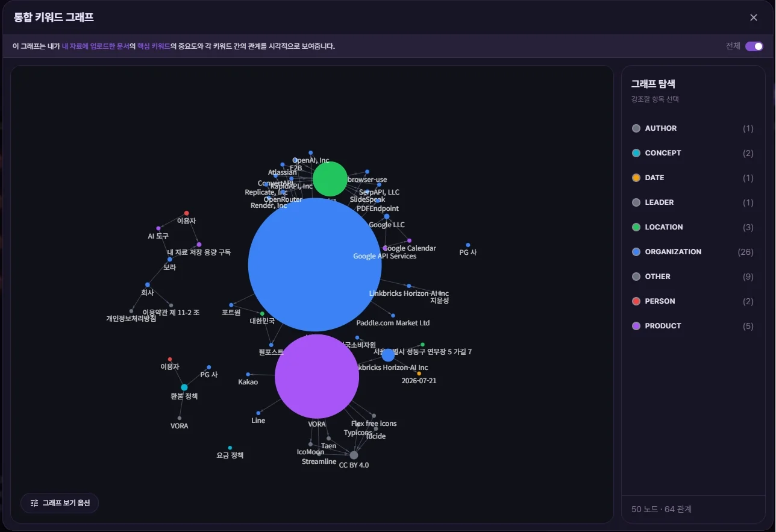Highlight AUTHOR items in graph legend
This screenshot has width=776, height=532.
pyautogui.click(x=693, y=128)
